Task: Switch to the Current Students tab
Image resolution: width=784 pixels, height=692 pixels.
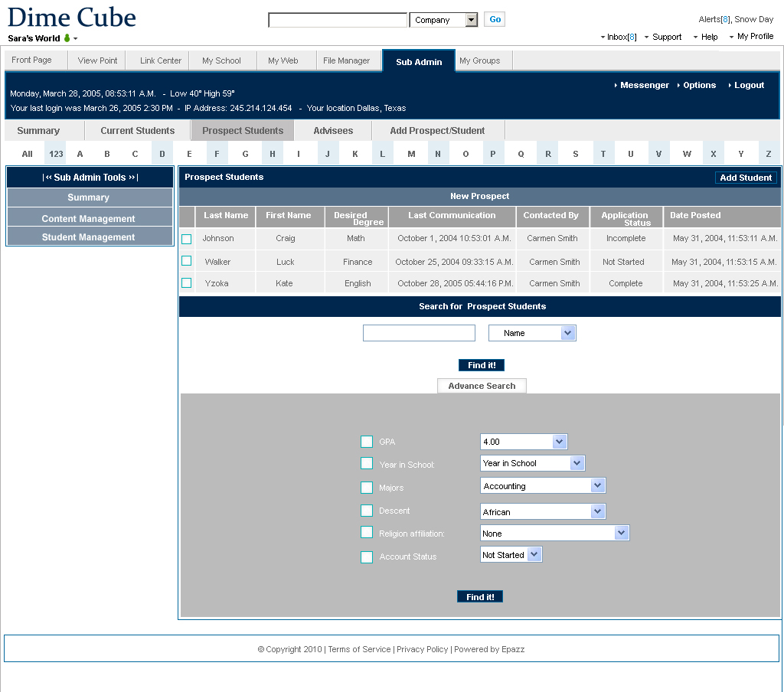Action: (x=138, y=131)
